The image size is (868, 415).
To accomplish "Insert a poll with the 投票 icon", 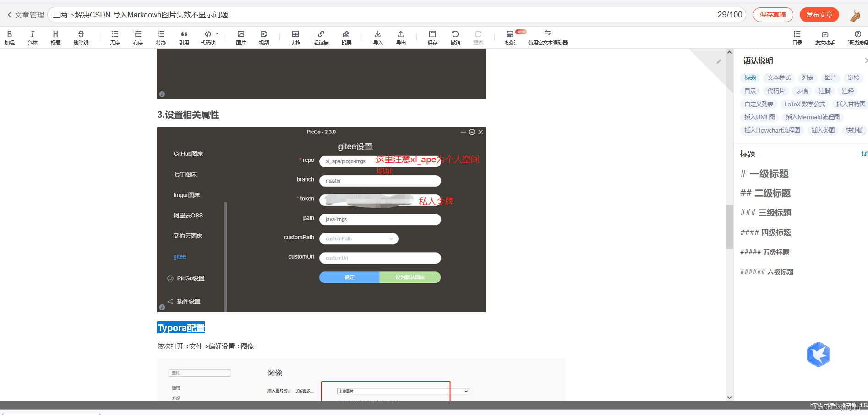I will (x=346, y=38).
